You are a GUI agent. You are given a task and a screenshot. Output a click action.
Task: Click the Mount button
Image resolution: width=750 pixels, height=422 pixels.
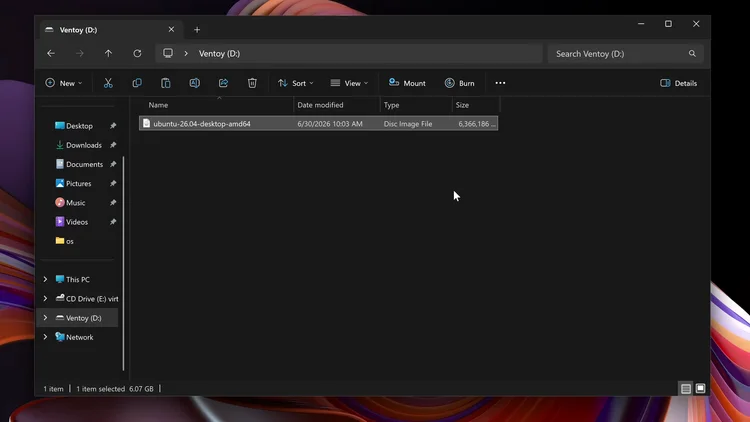point(407,83)
